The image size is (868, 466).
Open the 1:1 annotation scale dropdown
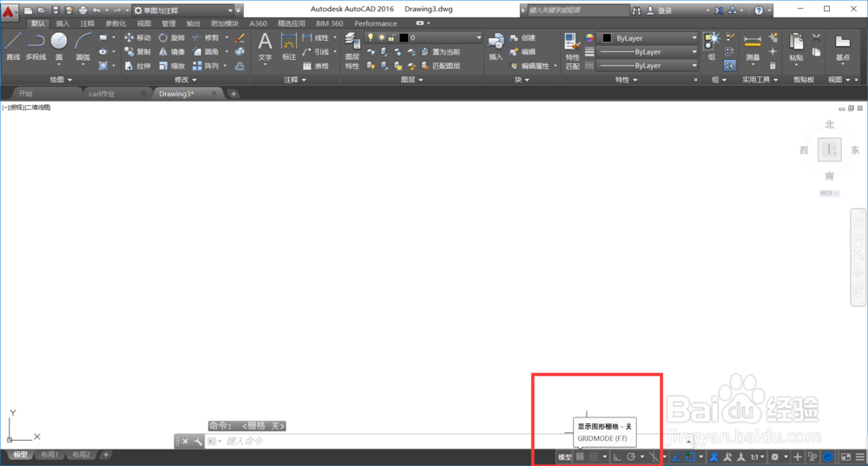pyautogui.click(x=757, y=456)
